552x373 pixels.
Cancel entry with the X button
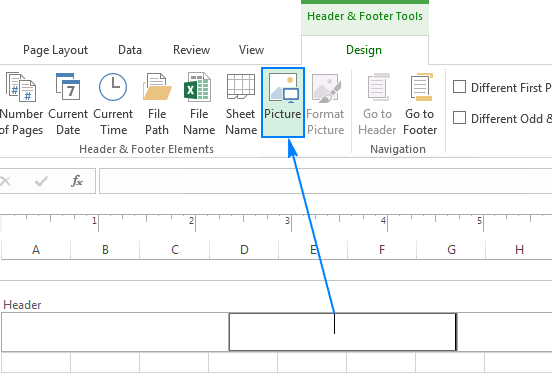(5, 181)
